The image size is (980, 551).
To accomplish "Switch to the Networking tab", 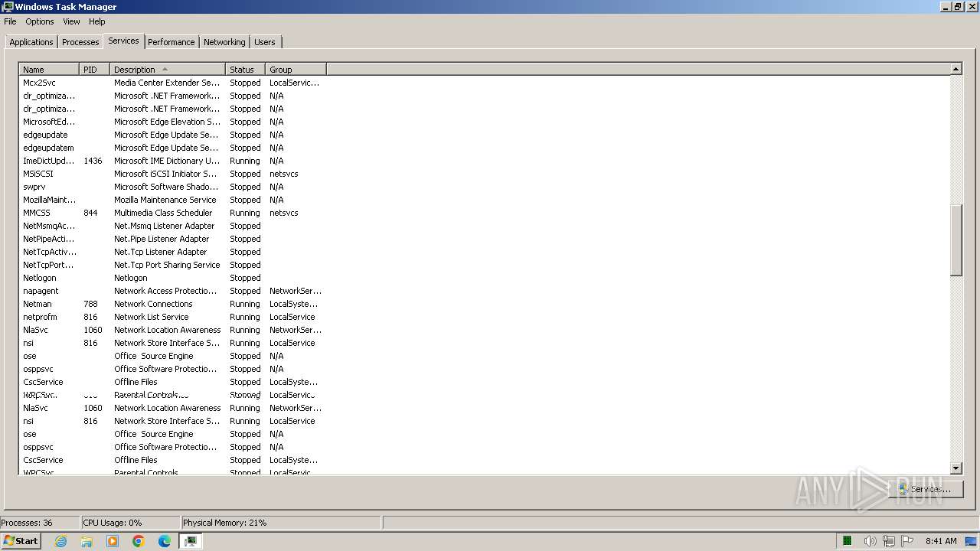I will (x=224, y=42).
